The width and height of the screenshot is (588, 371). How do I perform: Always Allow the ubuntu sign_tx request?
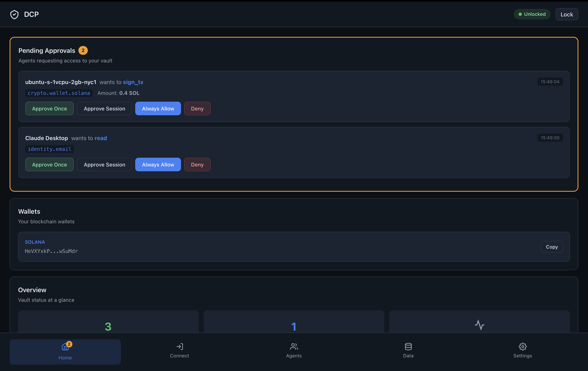158,108
